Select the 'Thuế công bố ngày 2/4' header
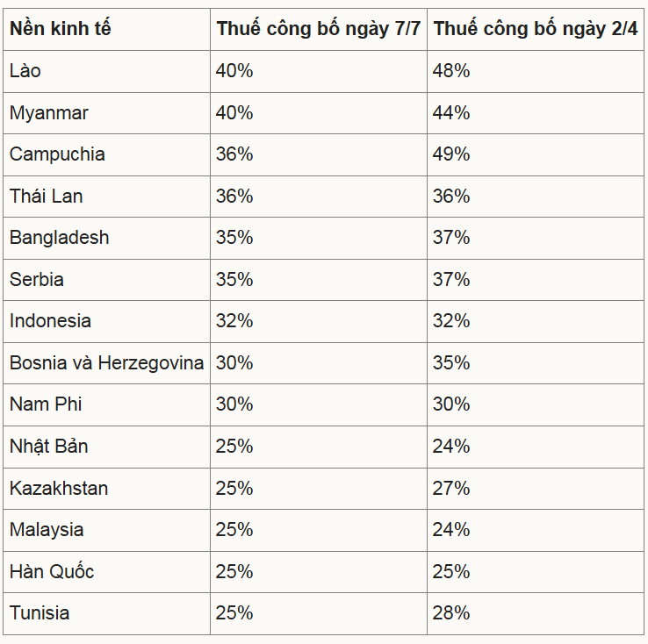Screen dimensions: 648x644 536,29
